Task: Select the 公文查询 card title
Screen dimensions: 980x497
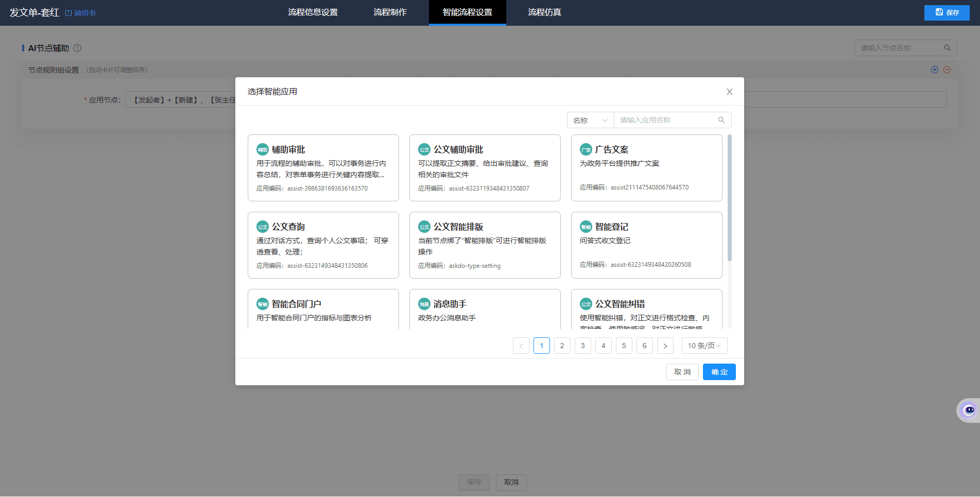Action: pos(288,227)
